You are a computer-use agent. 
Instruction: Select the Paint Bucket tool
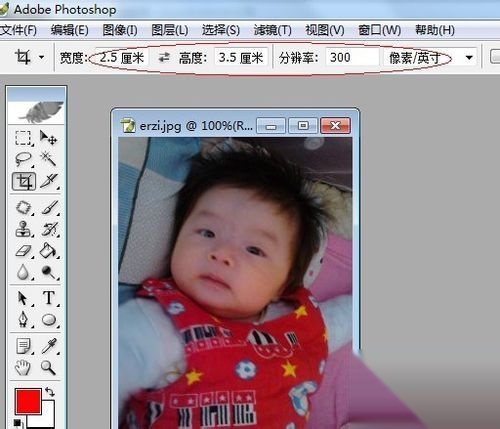click(x=49, y=251)
